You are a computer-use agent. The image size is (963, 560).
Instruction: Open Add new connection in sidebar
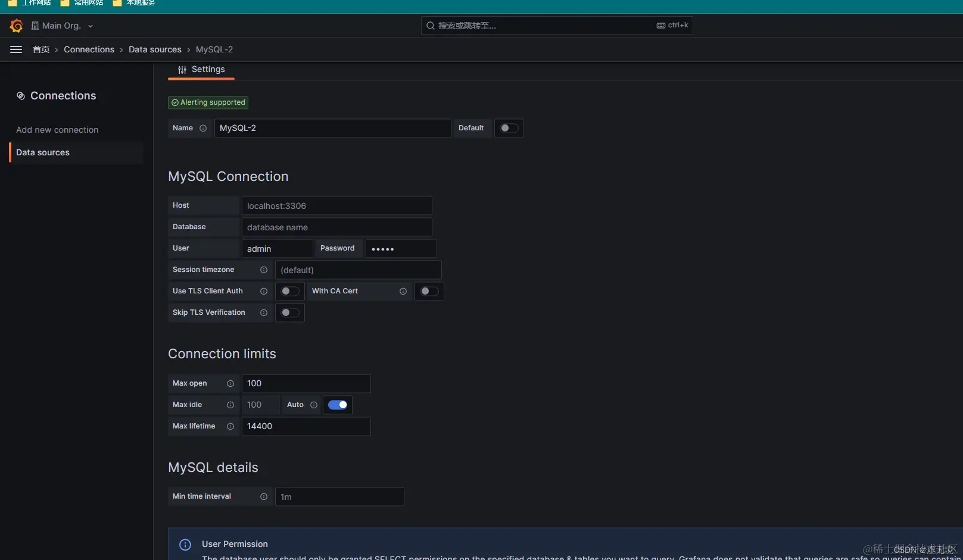[x=57, y=130]
